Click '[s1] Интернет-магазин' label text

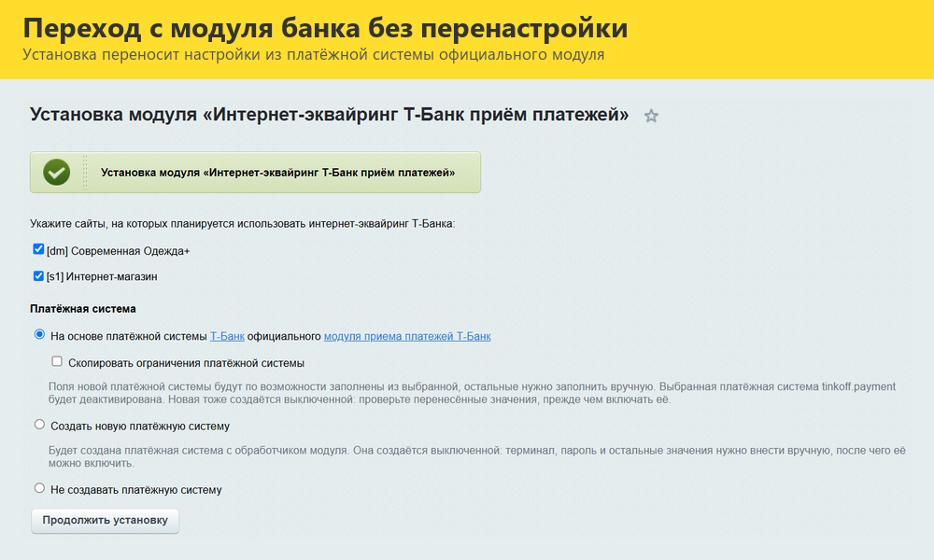[x=102, y=276]
